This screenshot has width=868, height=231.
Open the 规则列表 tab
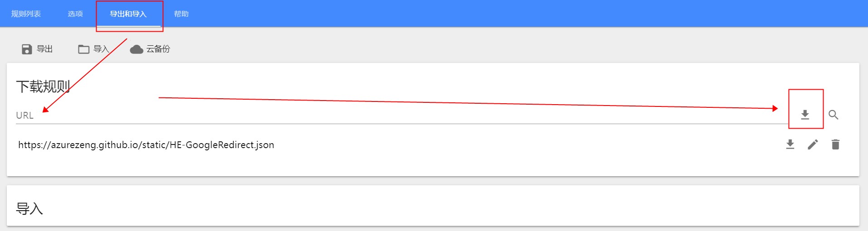pos(26,14)
